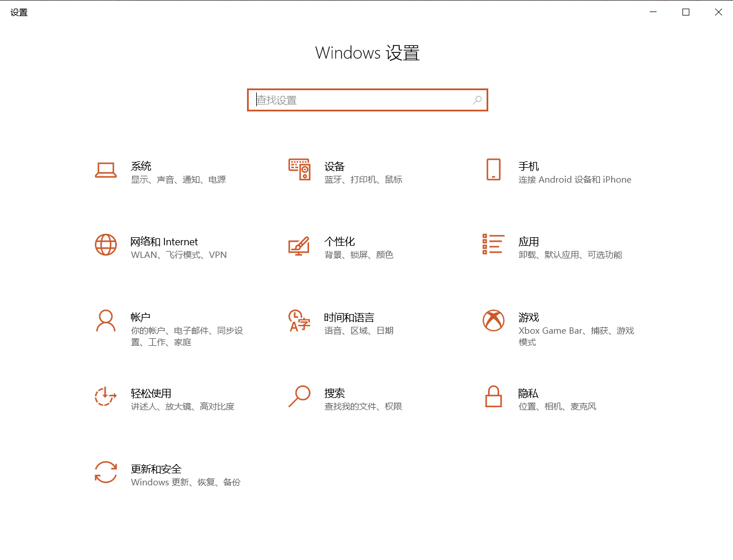
Task: Click the 搜索 magnifier category icon
Action: pyautogui.click(x=299, y=396)
